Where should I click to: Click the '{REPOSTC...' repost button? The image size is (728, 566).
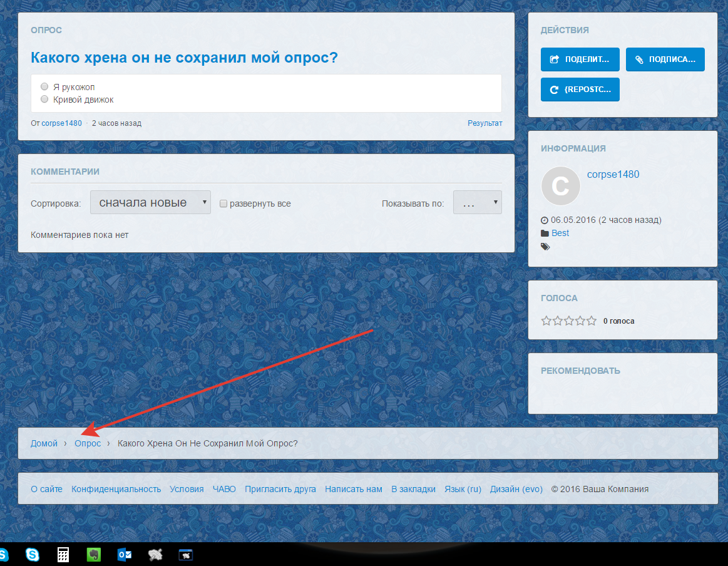click(580, 90)
